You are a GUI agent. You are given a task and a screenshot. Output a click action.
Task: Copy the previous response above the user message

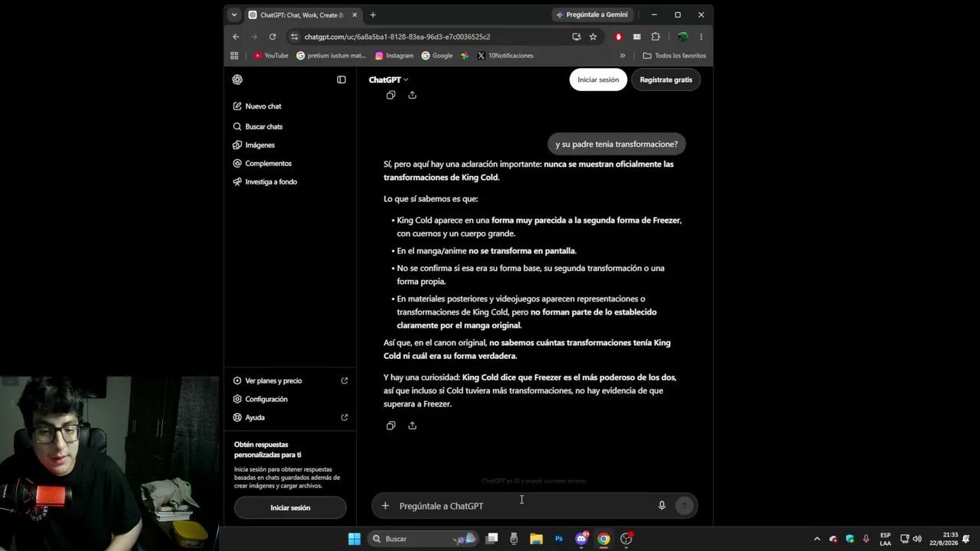390,95
